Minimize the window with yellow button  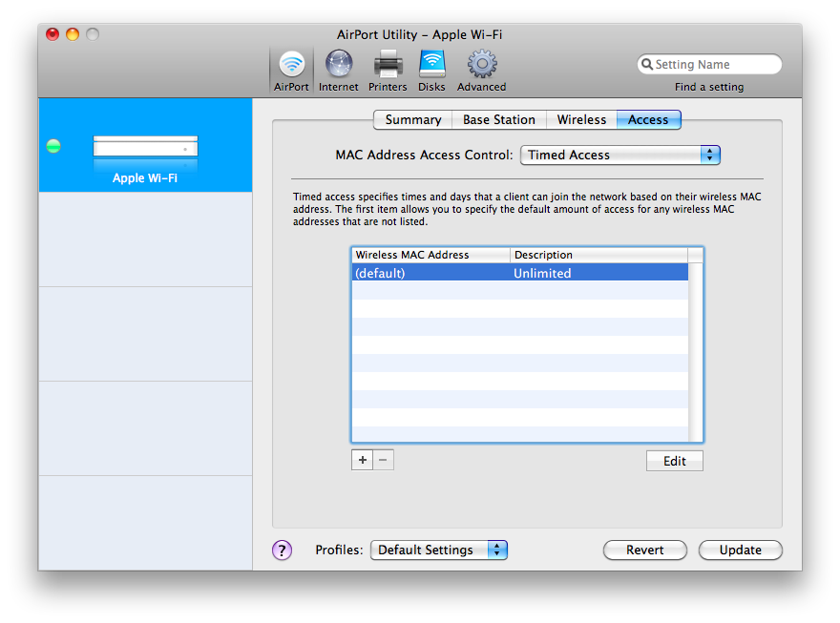(73, 34)
